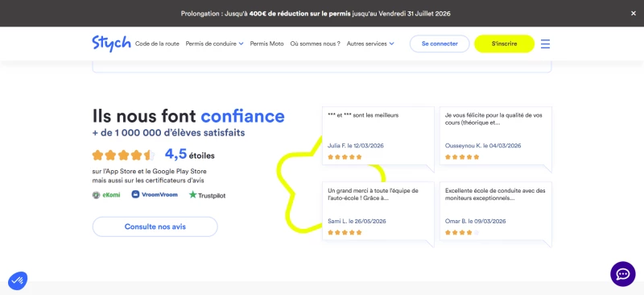Click '+ de 1 000 000 d'élèves satisfaits'

[169, 133]
